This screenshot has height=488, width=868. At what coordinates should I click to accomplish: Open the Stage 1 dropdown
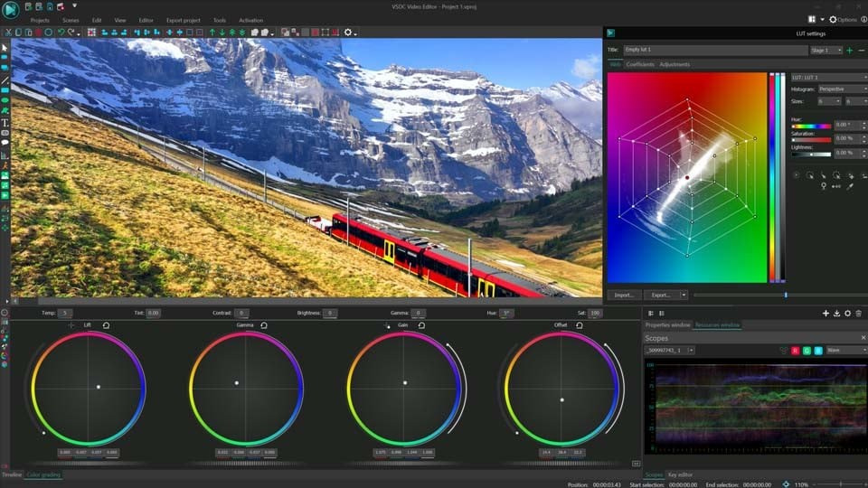(826, 51)
